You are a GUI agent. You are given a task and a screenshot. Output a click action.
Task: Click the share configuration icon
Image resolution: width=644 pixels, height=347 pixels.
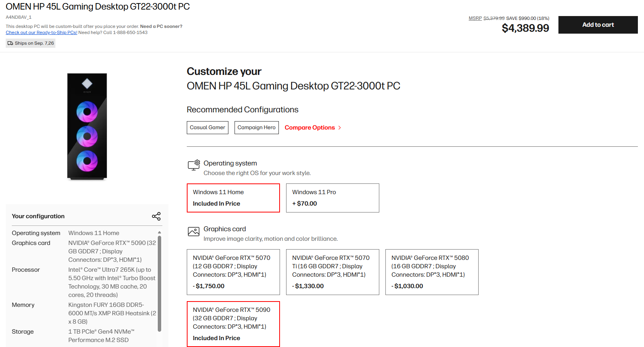[156, 216]
